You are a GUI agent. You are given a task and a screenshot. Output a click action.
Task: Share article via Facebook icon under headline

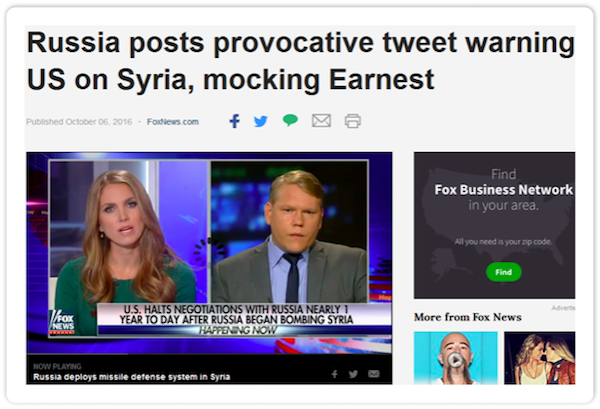pyautogui.click(x=235, y=121)
